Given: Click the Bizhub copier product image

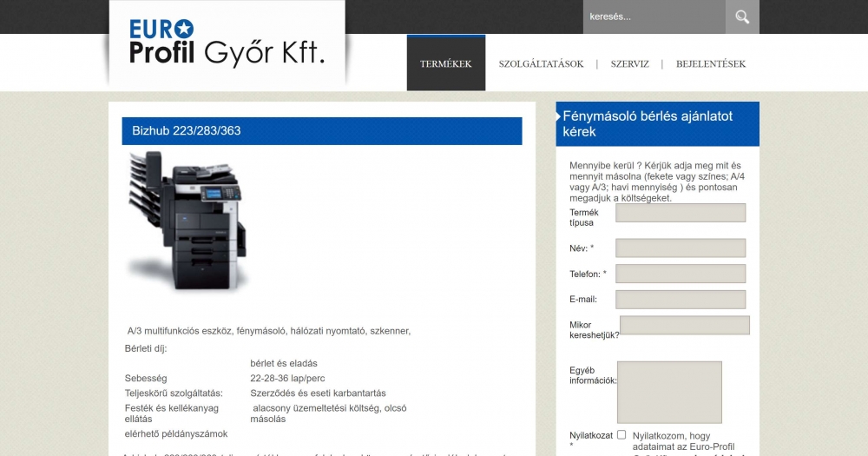Looking at the screenshot, I should [x=187, y=221].
